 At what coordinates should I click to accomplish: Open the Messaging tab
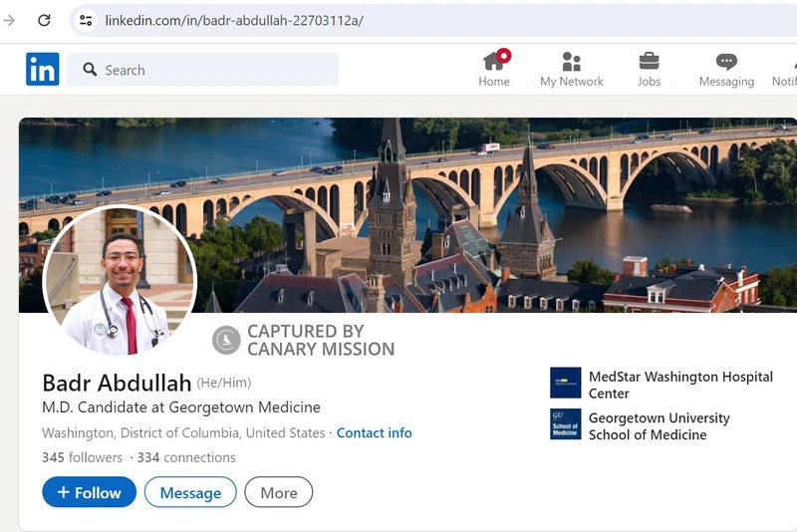click(x=726, y=69)
